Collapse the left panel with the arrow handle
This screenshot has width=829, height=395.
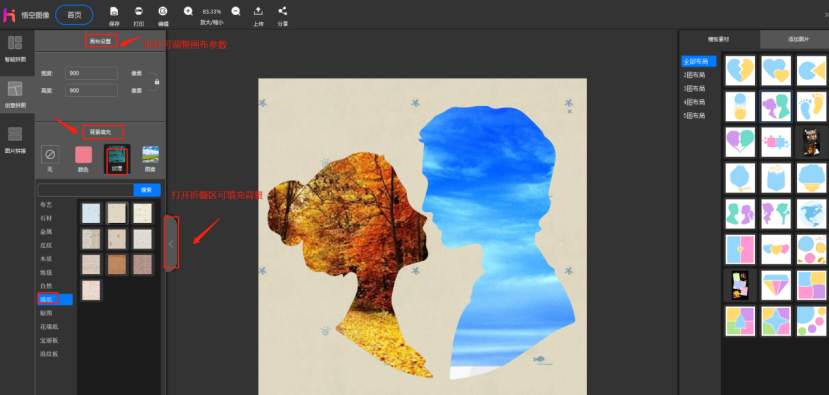pyautogui.click(x=171, y=243)
